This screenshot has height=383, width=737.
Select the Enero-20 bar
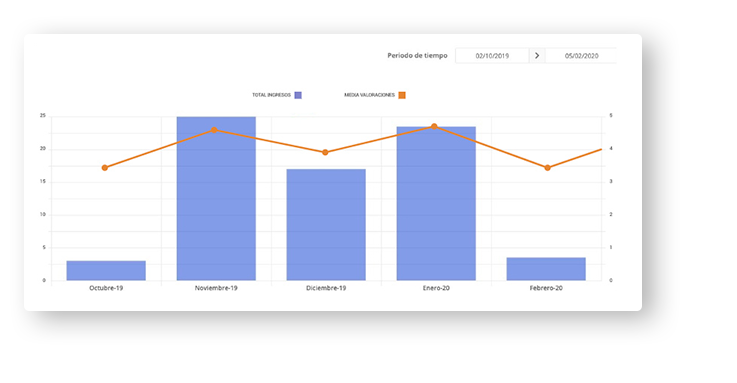click(x=436, y=203)
